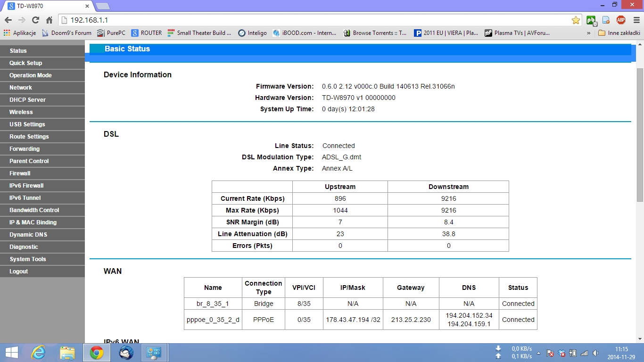Image resolution: width=644 pixels, height=362 pixels.
Task: Click the Windows Start button
Action: coord(11,353)
